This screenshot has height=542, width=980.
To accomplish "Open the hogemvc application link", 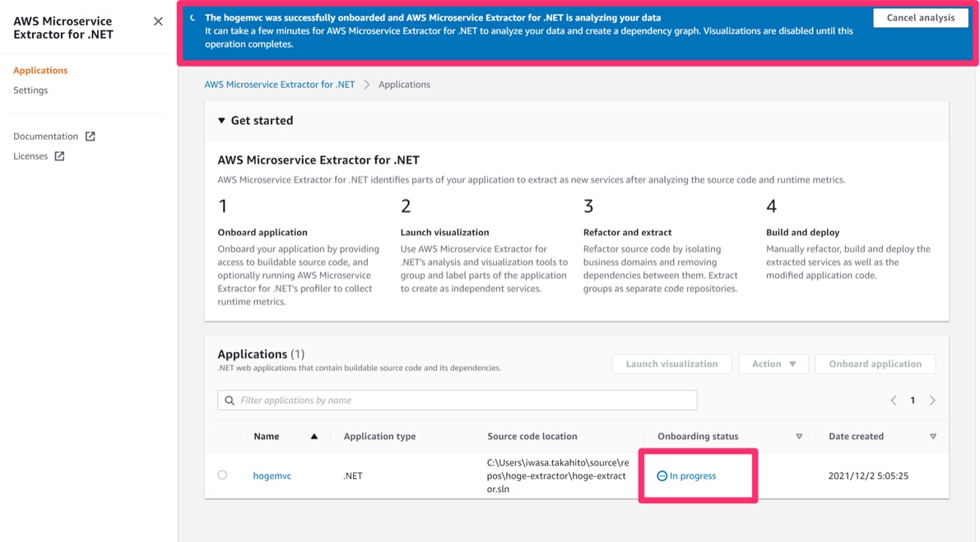I will [x=272, y=476].
